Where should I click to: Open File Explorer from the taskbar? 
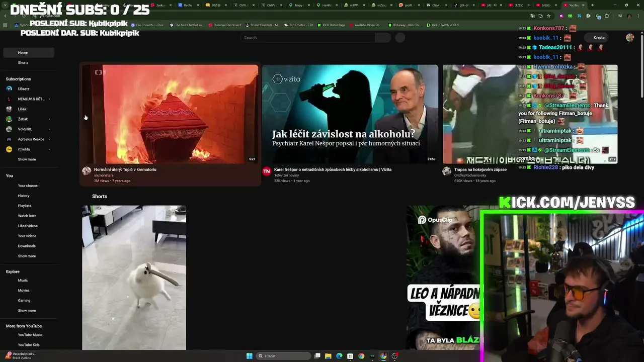pos(328,356)
